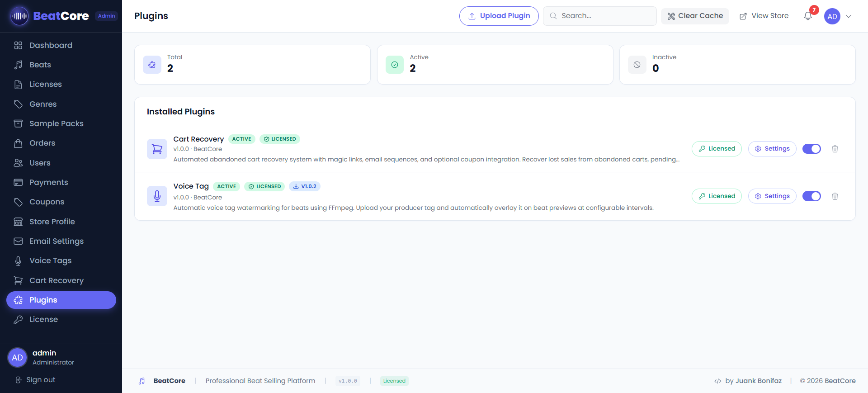This screenshot has height=393, width=868.
Task: Click the Cart Recovery shopping cart plugin icon
Action: click(x=157, y=149)
